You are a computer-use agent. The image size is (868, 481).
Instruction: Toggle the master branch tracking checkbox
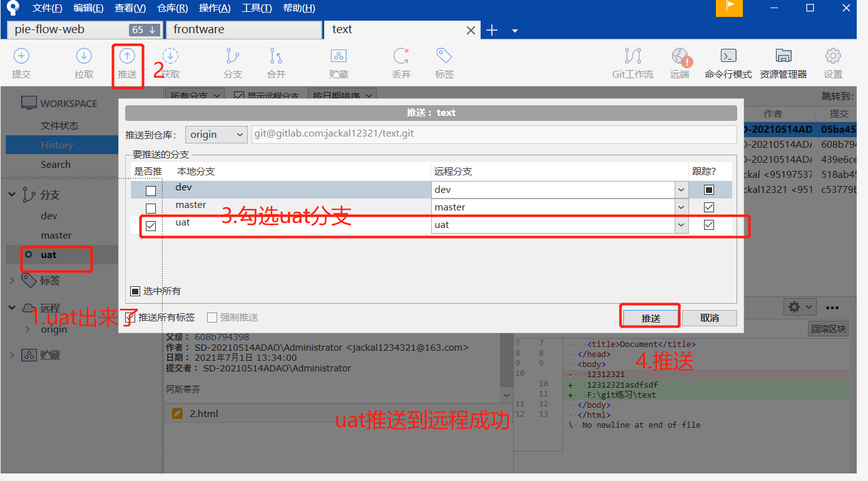pyautogui.click(x=709, y=207)
